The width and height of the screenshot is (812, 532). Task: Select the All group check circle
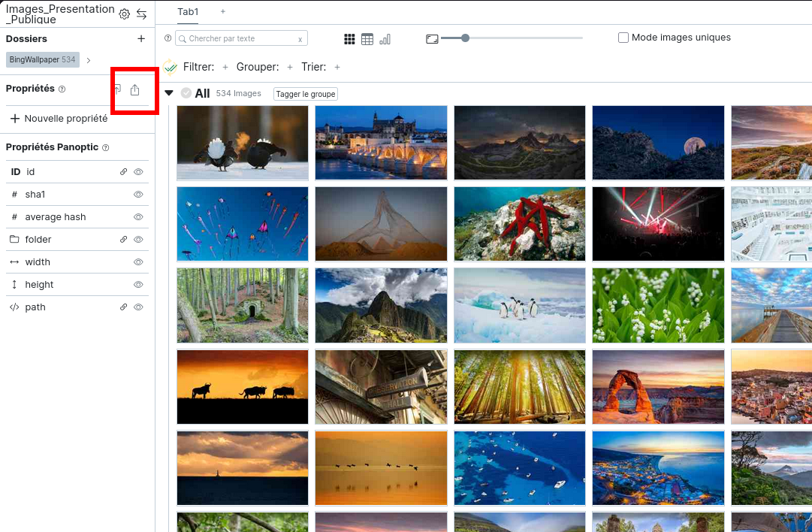pos(186,93)
